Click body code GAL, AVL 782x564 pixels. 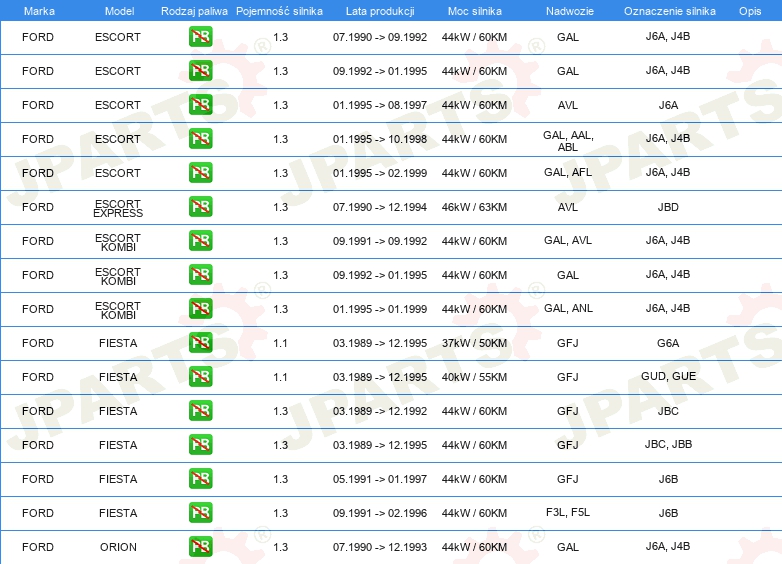point(568,240)
